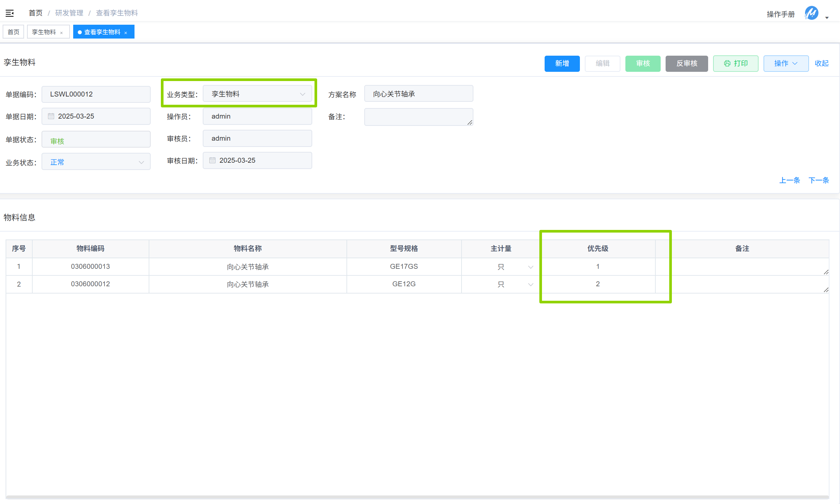Viewport: 840px width, 504px height.
Task: Click the 打印 printer button
Action: [735, 64]
